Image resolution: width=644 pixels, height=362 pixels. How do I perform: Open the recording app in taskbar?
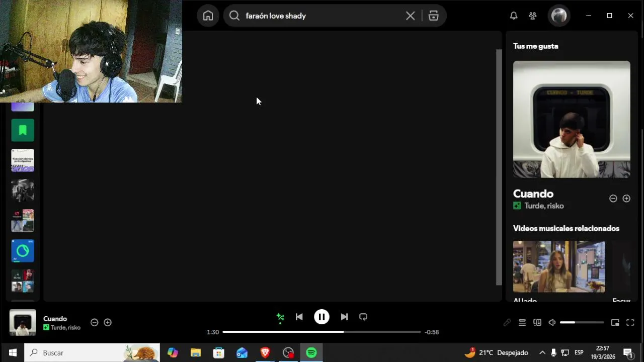[x=288, y=352]
